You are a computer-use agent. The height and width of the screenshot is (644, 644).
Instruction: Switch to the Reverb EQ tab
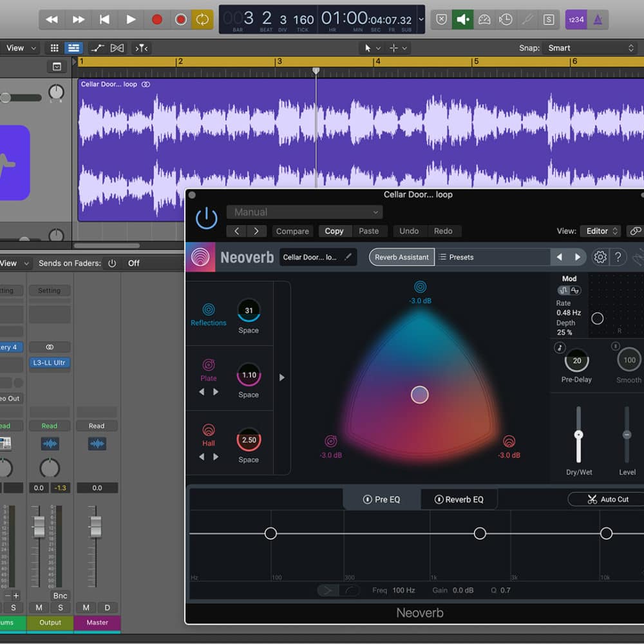(459, 500)
